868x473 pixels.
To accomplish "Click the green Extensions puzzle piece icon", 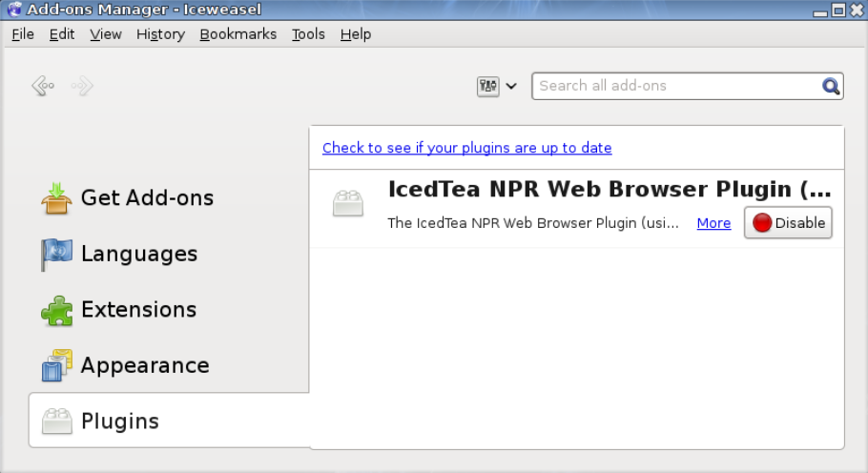I will 57,310.
